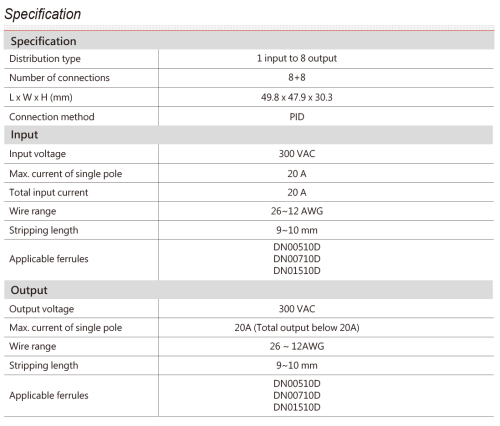
Task: Click Stripping length label under Input
Action: pyautogui.click(x=44, y=230)
